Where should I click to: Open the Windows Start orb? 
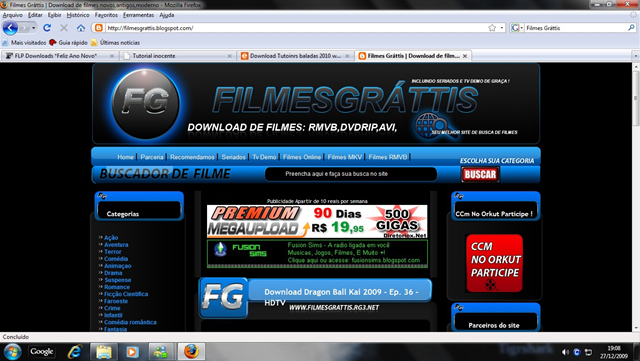12,352
